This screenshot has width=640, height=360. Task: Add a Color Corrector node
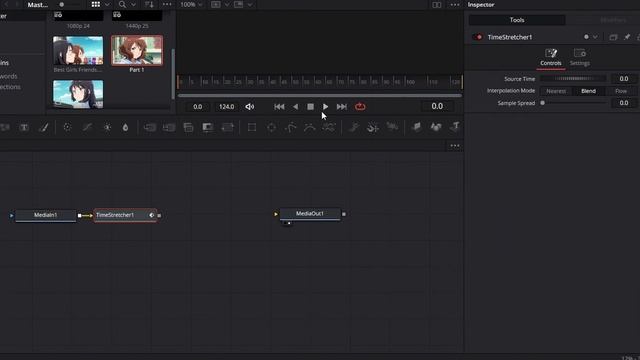pyautogui.click(x=67, y=127)
